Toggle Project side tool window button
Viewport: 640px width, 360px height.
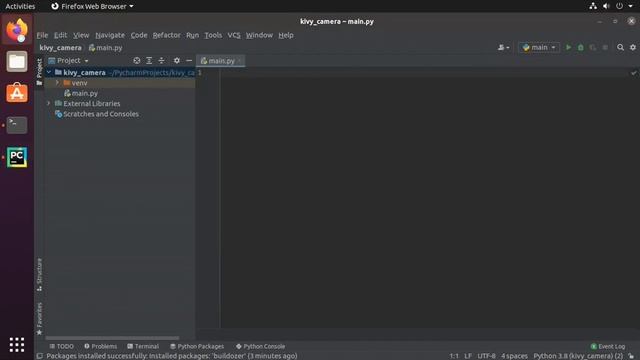pos(39,72)
